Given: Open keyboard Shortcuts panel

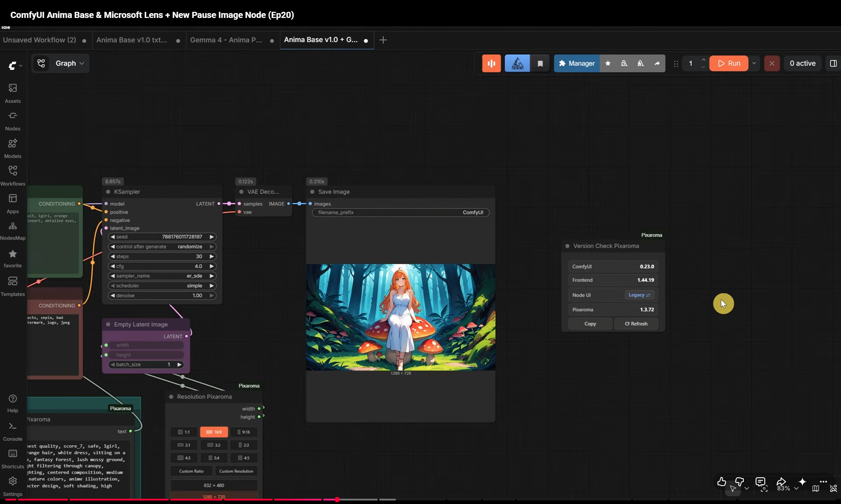Looking at the screenshot, I should click(x=13, y=459).
